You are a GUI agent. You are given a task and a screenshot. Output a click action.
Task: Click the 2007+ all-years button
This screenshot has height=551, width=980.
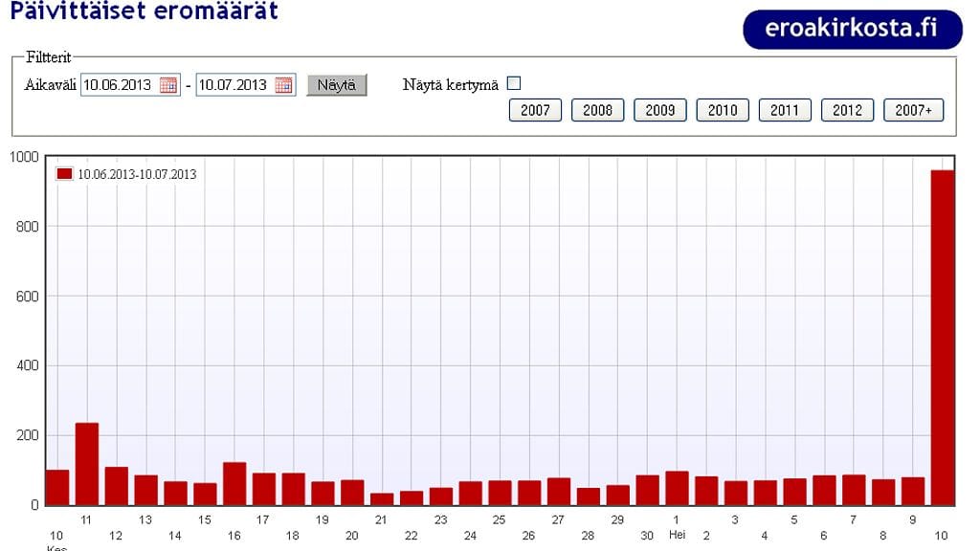[x=913, y=110]
